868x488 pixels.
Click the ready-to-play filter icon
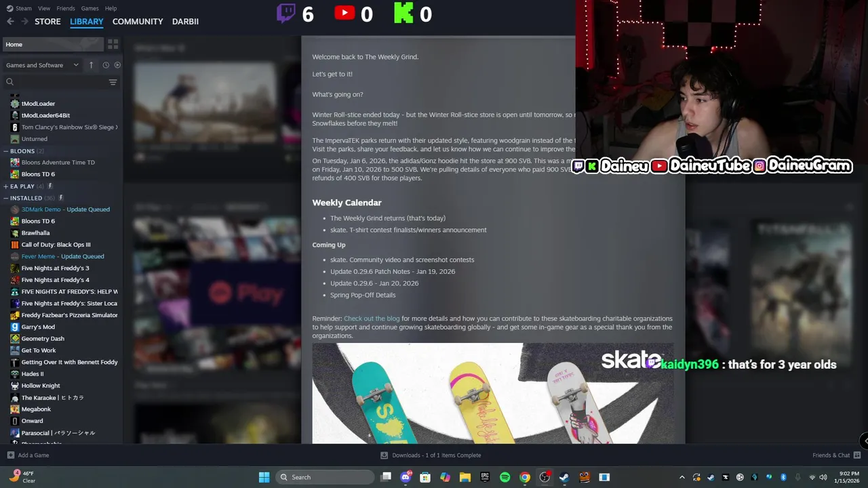tap(117, 65)
